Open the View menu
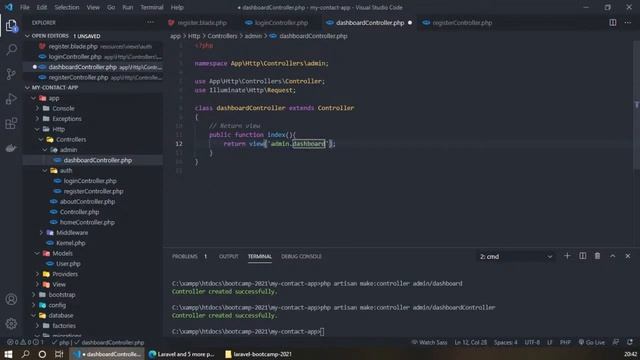Screen dimensions: 640x360 (x=93, y=7)
